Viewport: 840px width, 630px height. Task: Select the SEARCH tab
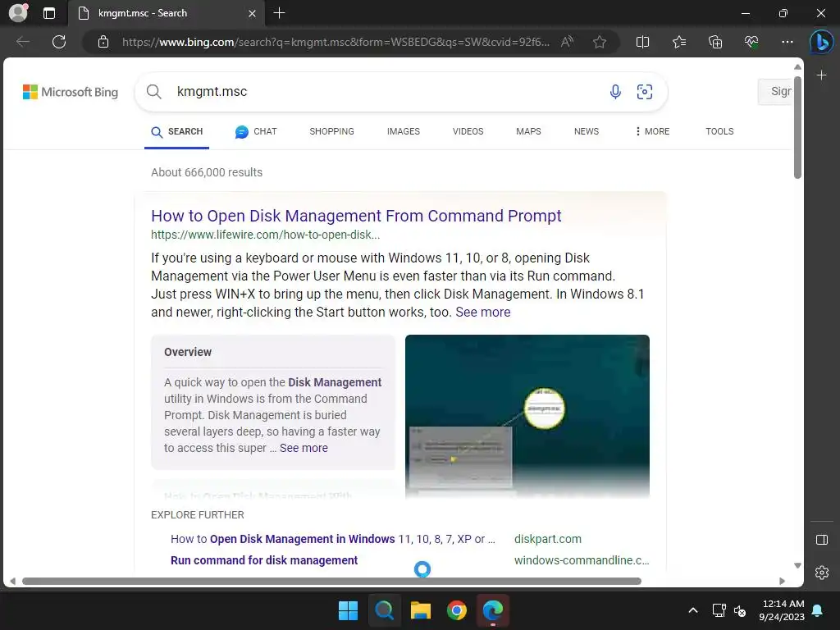(177, 132)
